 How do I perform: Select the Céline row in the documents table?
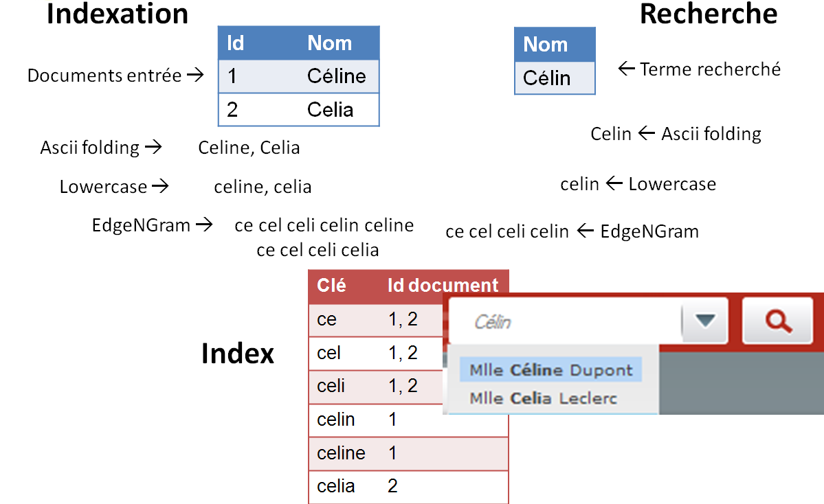pos(298,76)
